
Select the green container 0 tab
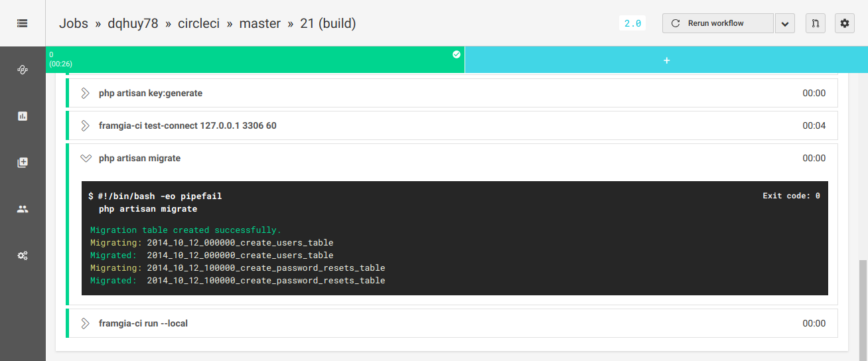[x=255, y=59]
